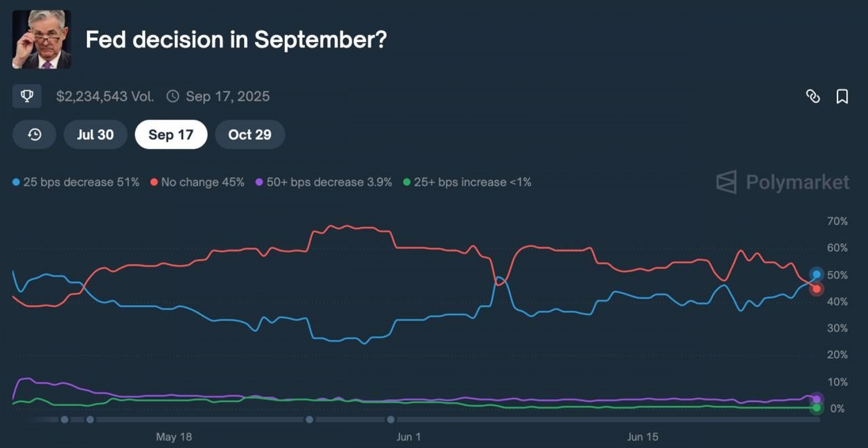This screenshot has width=868, height=448.
Task: Click the trophy icon
Action: pyautogui.click(x=27, y=96)
